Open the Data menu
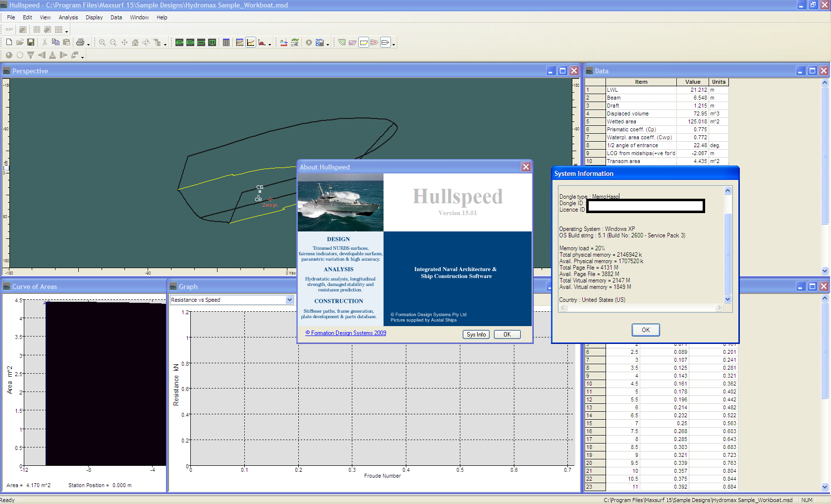831x504 pixels. coord(116,17)
